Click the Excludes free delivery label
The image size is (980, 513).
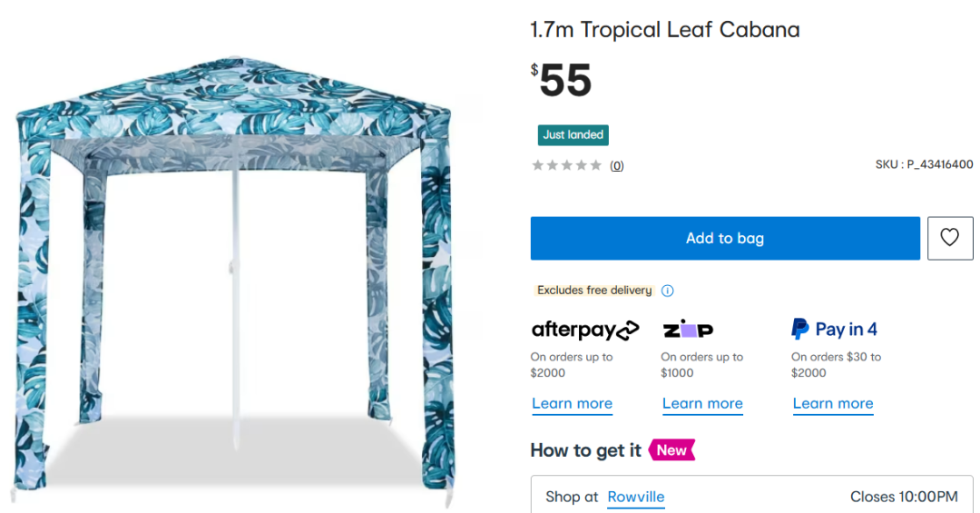[x=594, y=291]
